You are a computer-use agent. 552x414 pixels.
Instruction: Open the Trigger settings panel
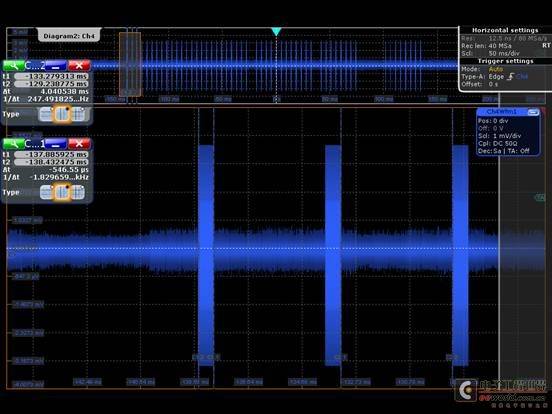505,61
